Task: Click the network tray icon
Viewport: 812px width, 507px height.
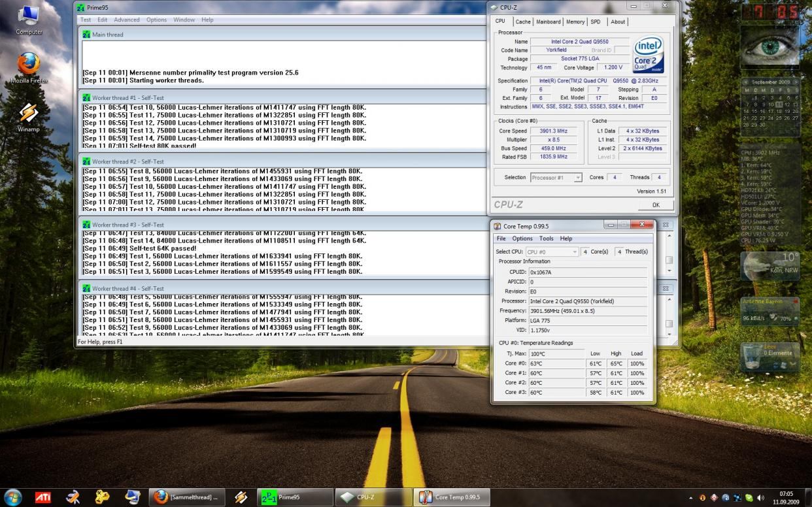Action: (737, 498)
